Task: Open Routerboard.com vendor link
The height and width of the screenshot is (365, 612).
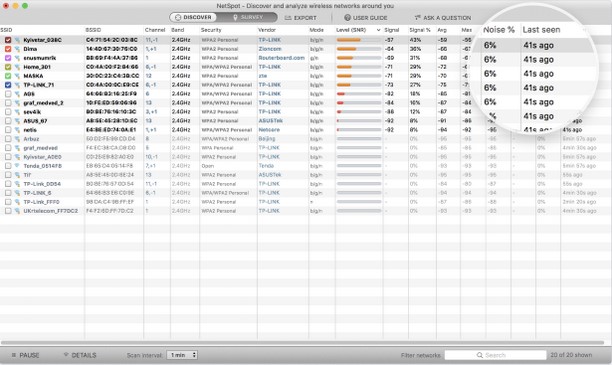Action: (x=281, y=58)
